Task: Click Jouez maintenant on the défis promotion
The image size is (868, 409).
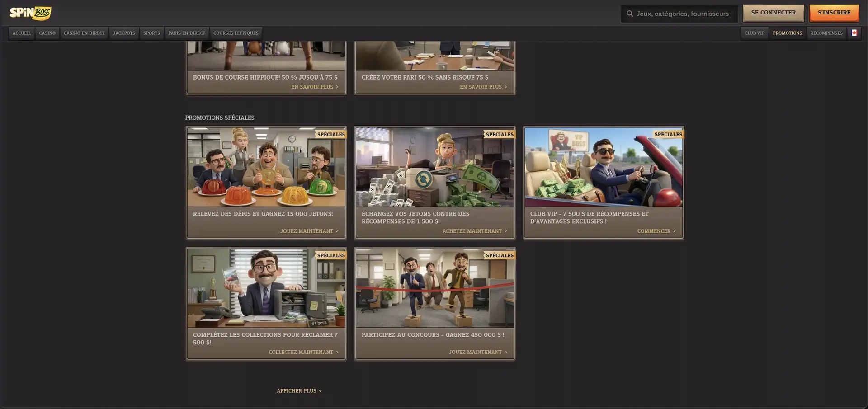Action: coord(309,231)
